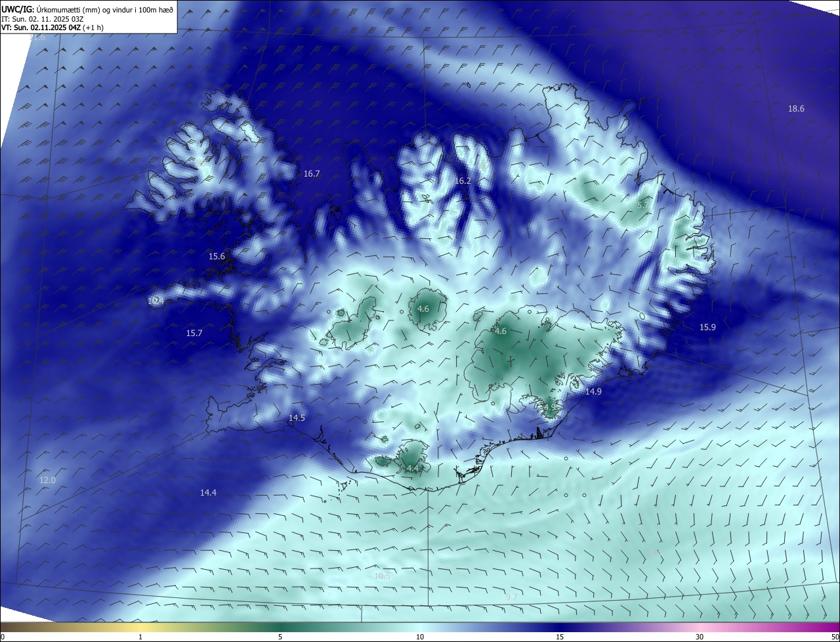Click the 18.6 value on the map
840x642 pixels.
[796, 108]
